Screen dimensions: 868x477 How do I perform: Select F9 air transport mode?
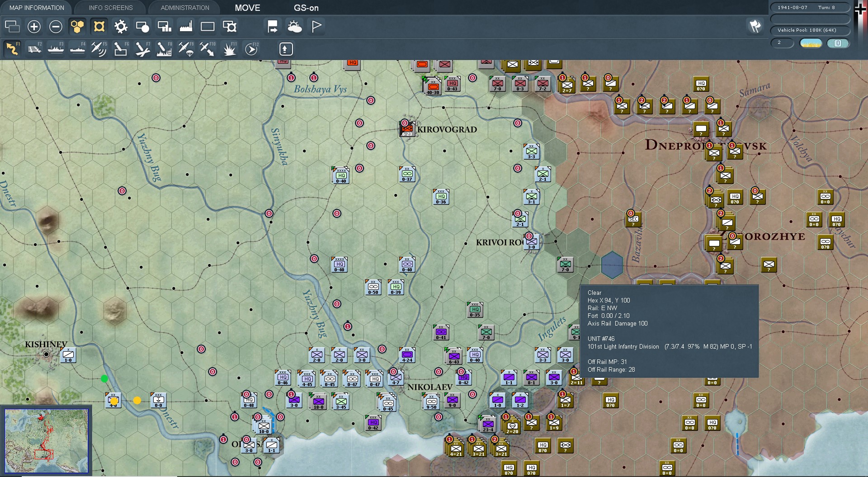(x=186, y=49)
